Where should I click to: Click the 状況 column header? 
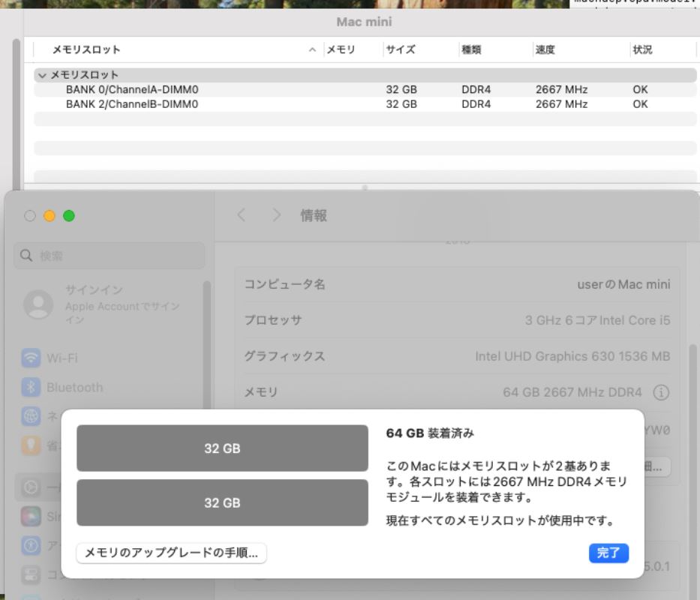642,49
